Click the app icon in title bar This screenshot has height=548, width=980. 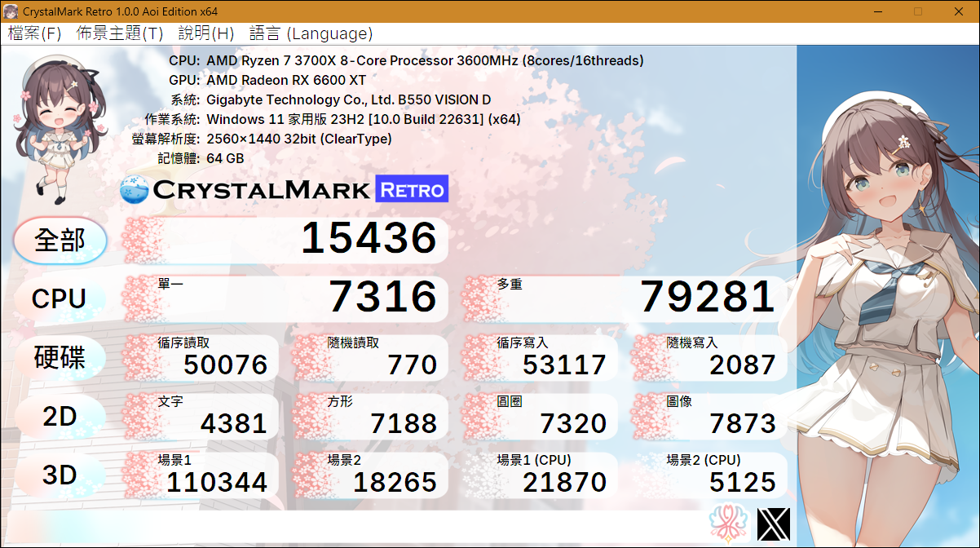tap(11, 11)
